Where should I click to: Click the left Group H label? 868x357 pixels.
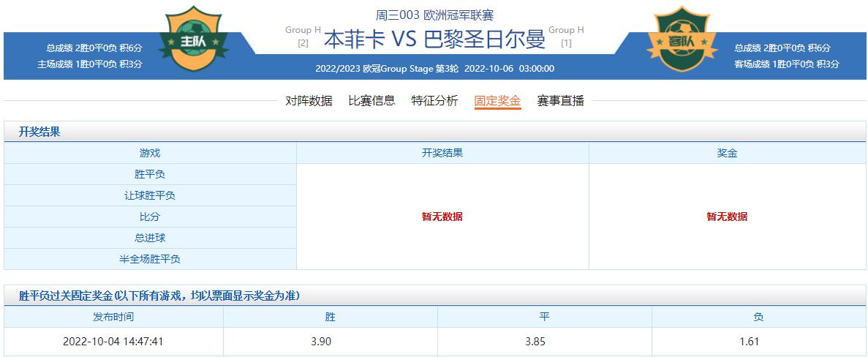pyautogui.click(x=303, y=30)
